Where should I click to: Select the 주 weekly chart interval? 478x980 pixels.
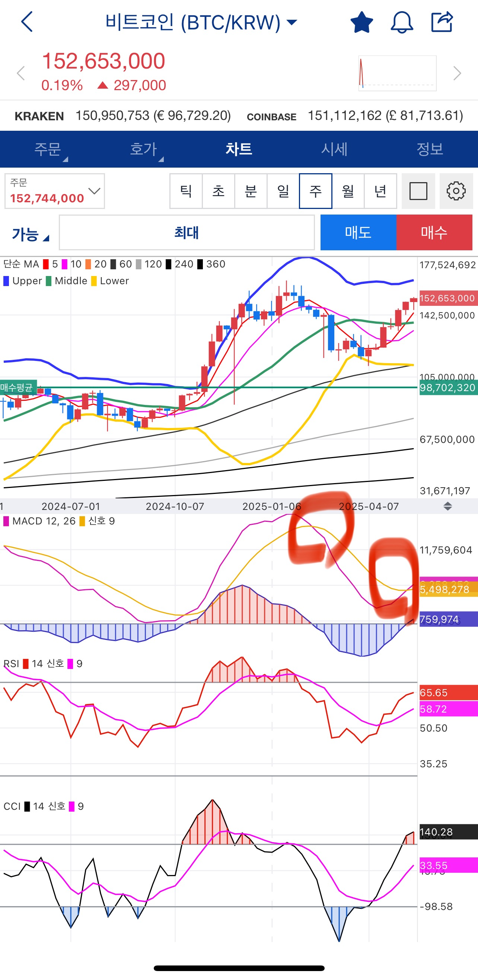(316, 191)
